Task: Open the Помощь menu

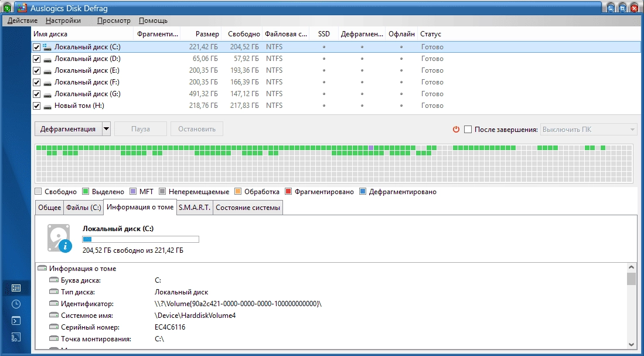Action: click(x=153, y=21)
